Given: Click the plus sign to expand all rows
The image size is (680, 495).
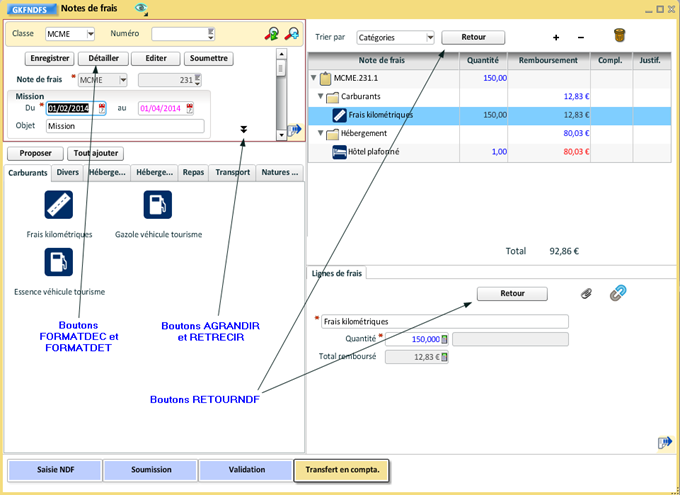Looking at the screenshot, I should pyautogui.click(x=556, y=37).
